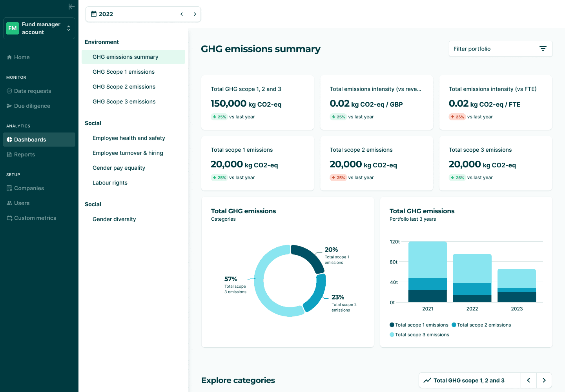This screenshot has width=565, height=392.
Task: Click the Total GHG scope 1, 2 and 3 card
Action: tap(257, 102)
